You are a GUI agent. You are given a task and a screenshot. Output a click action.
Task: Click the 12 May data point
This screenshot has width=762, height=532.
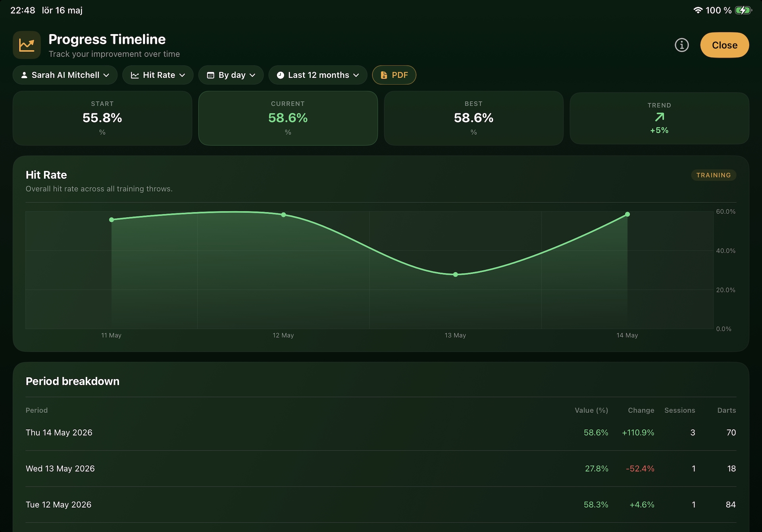point(283,215)
